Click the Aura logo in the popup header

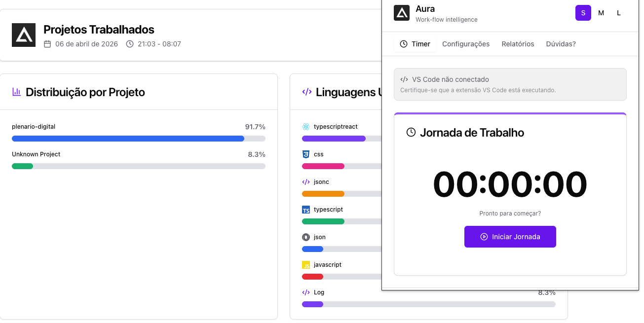pos(402,13)
